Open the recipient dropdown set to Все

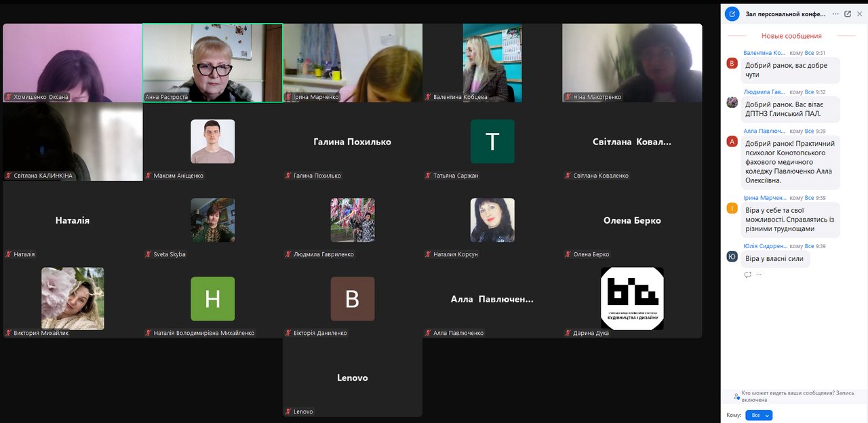759,415
